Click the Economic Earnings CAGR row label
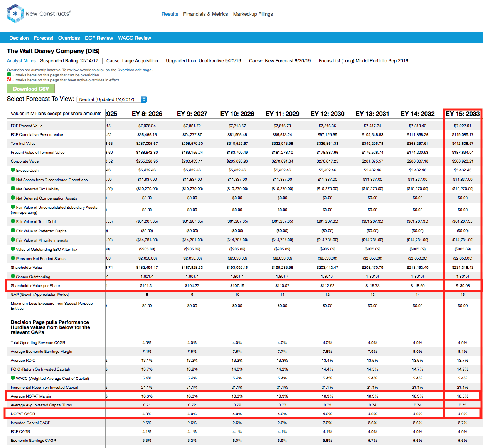The image size is (483, 448). tap(33, 440)
